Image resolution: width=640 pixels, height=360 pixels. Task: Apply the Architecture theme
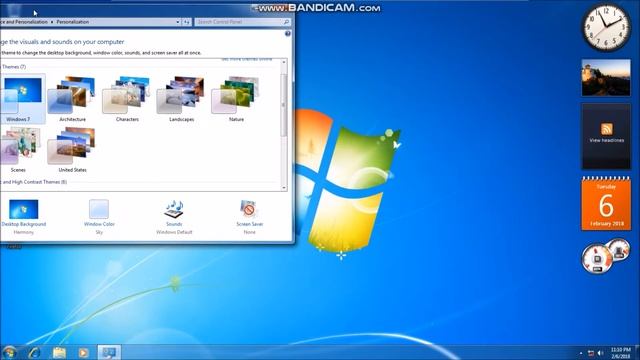tap(72, 98)
